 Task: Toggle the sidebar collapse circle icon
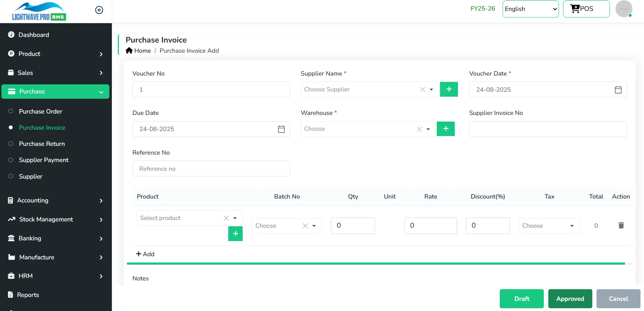pos(99,10)
